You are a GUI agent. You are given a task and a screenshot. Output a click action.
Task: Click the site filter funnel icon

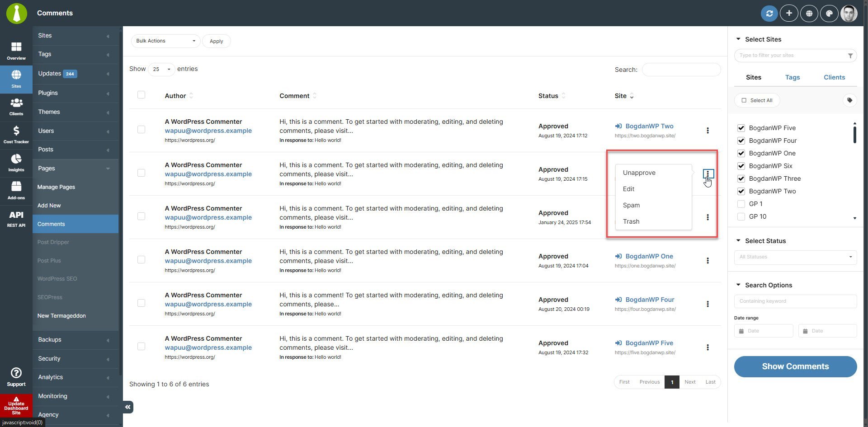coord(850,56)
